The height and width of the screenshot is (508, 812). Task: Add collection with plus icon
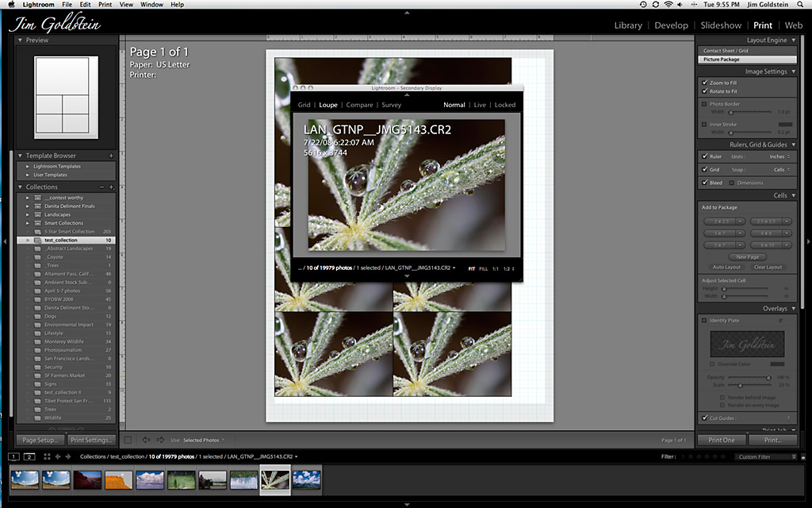[111, 187]
